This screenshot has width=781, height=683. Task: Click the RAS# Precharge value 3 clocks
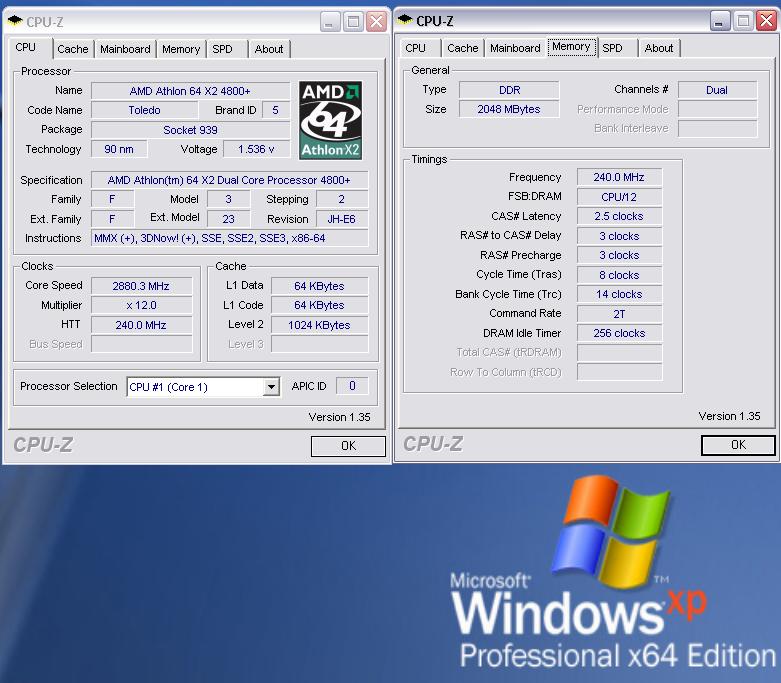(619, 255)
